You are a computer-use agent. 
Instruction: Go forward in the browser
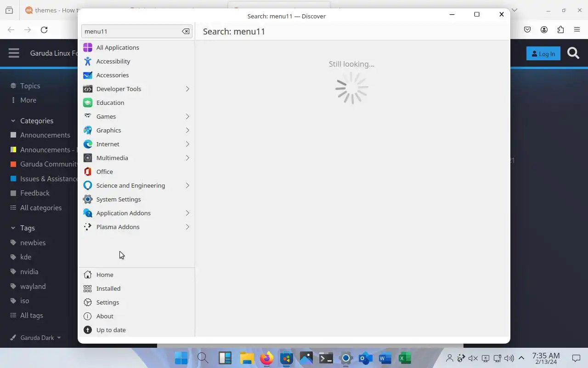tap(28, 30)
